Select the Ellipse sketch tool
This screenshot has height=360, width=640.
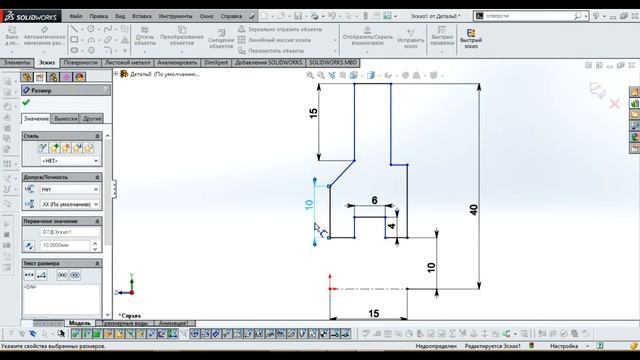(108, 40)
